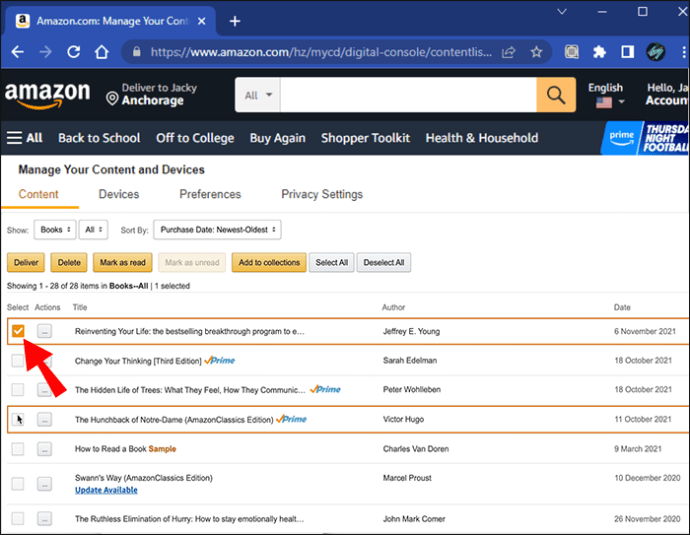Close the Amazon Manage Your Content tab
Image resolution: width=690 pixels, height=535 pixels.
(x=202, y=21)
